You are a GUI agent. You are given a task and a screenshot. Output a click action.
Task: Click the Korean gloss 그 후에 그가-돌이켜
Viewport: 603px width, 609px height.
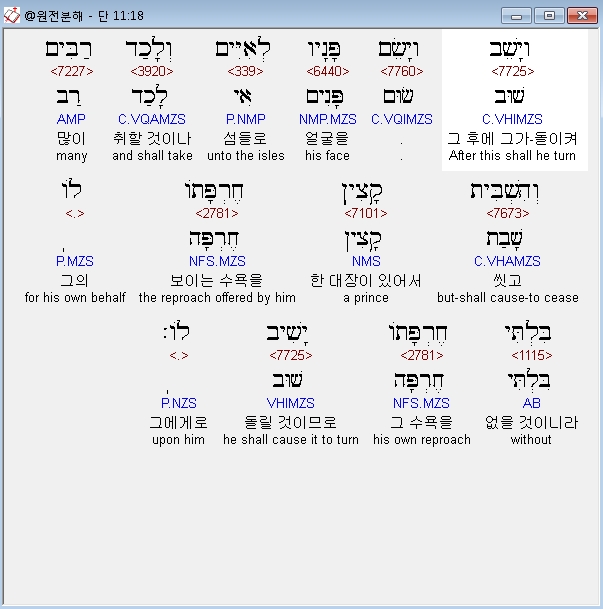point(512,139)
